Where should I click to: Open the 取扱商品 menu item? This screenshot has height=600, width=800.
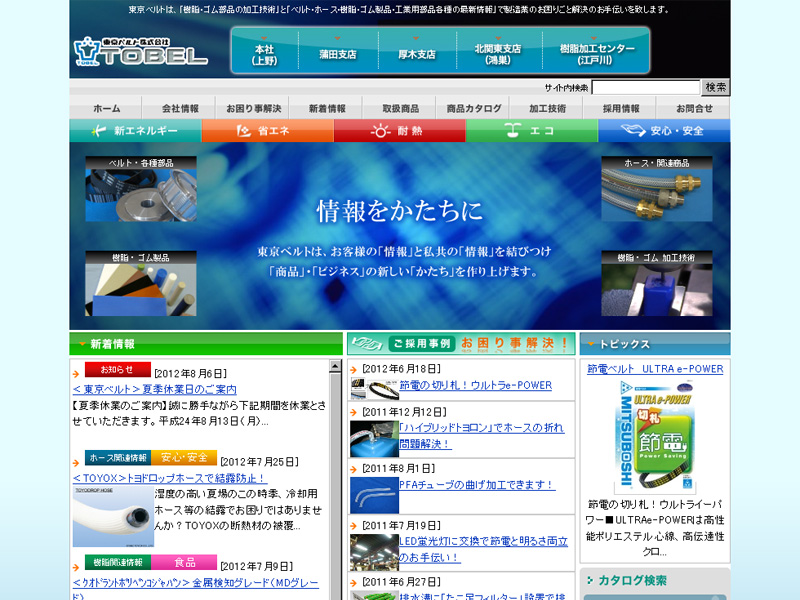click(401, 108)
